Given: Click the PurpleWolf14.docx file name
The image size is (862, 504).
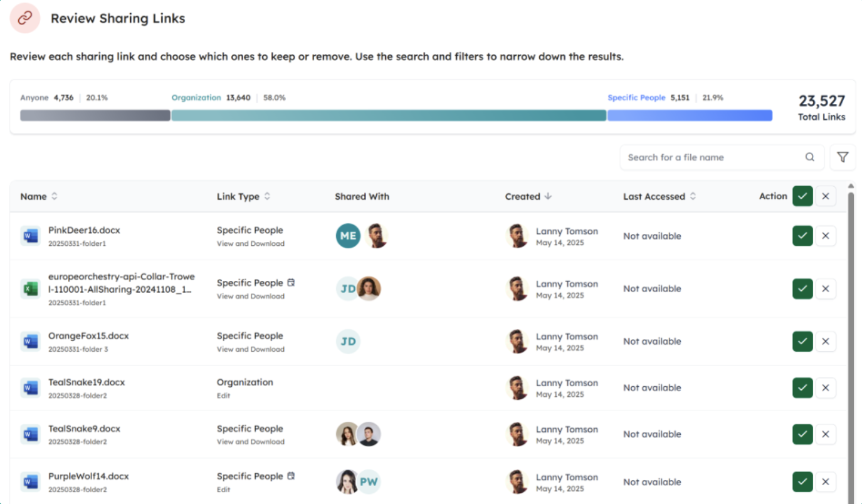Looking at the screenshot, I should click(88, 476).
